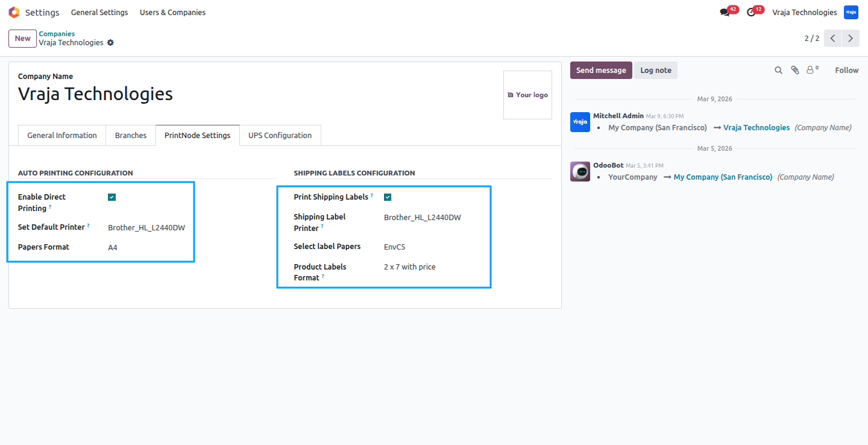868x445 pixels.
Task: Click the Vraja user avatar icon
Action: pyautogui.click(x=851, y=12)
